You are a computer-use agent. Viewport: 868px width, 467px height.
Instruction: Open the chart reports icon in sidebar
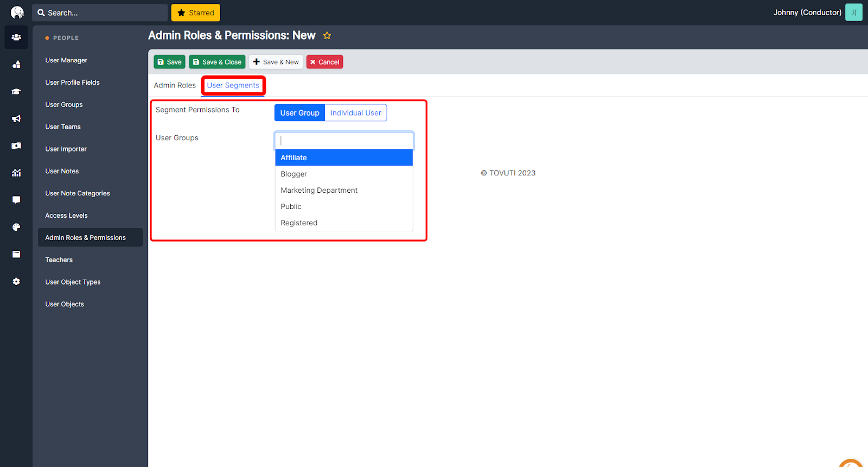16,173
